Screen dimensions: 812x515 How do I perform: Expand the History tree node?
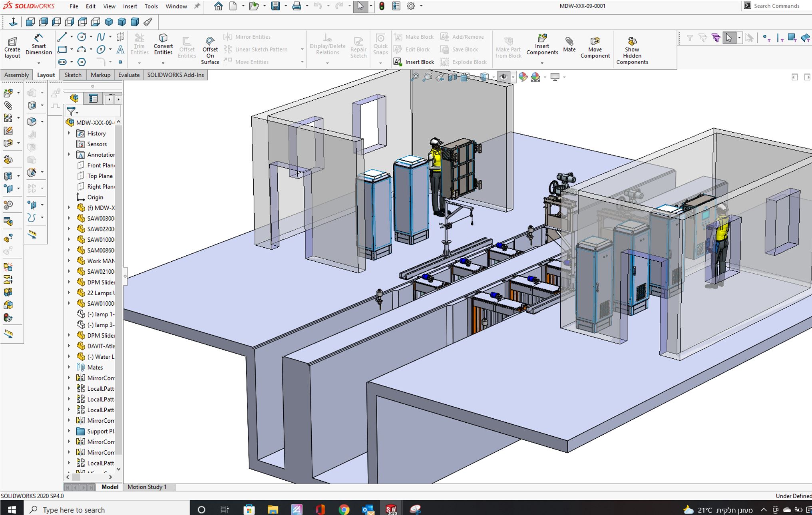click(69, 133)
